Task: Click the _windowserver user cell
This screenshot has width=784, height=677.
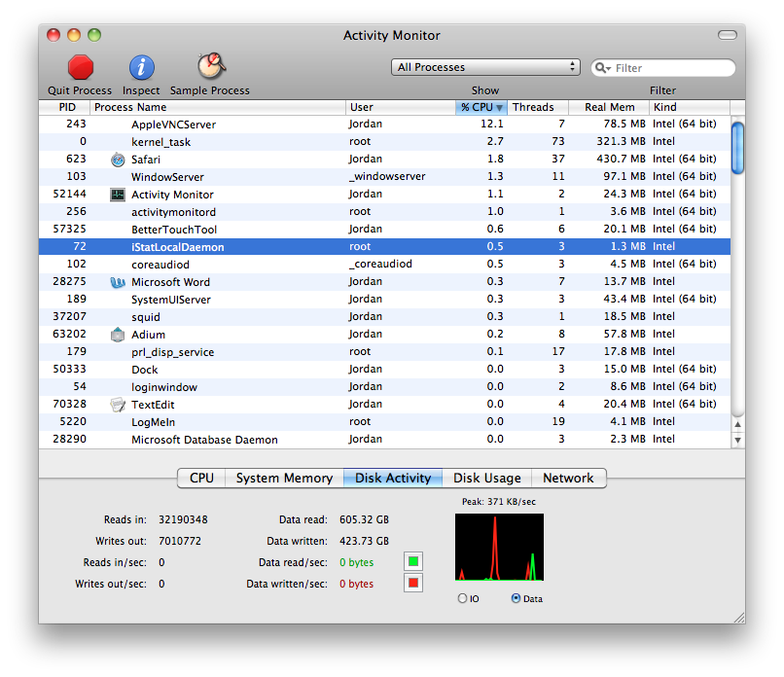Action: [x=387, y=176]
